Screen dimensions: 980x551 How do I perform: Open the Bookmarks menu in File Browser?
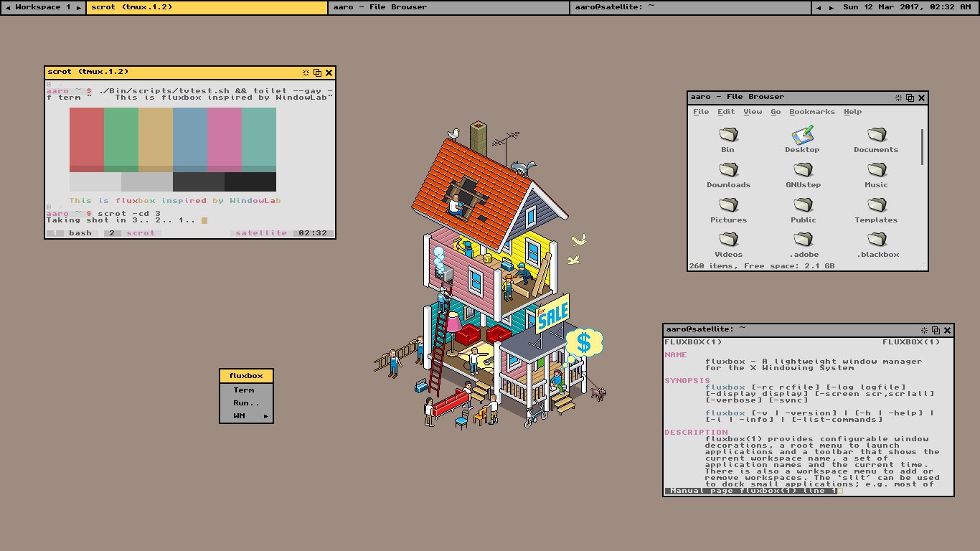pyautogui.click(x=812, y=112)
